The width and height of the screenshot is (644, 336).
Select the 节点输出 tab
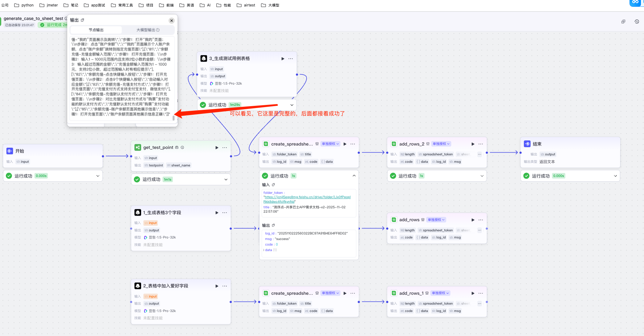click(x=96, y=30)
